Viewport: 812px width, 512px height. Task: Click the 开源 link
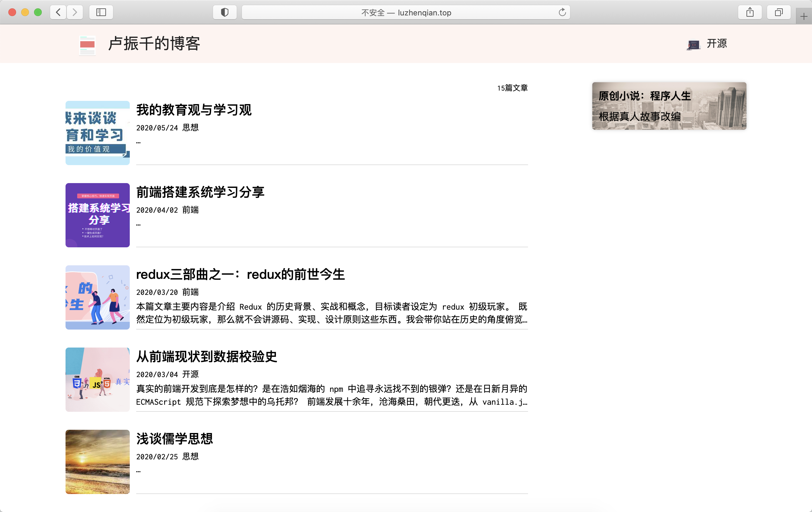point(717,43)
